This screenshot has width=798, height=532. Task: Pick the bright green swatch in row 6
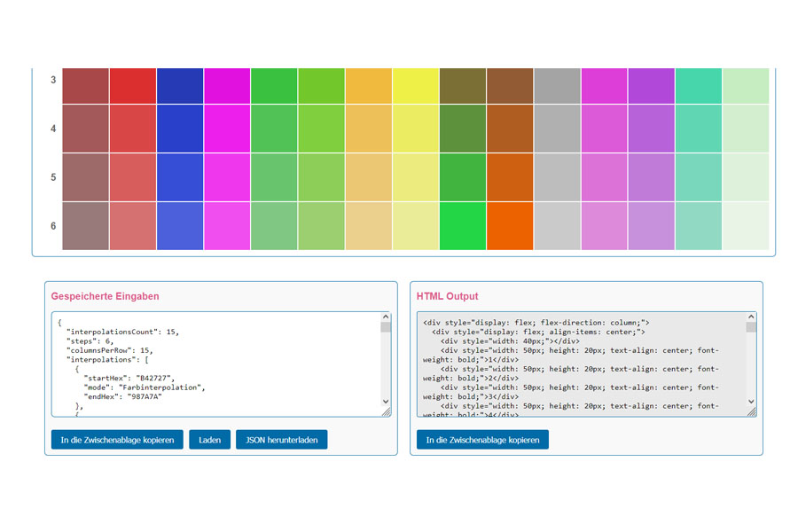click(x=463, y=226)
